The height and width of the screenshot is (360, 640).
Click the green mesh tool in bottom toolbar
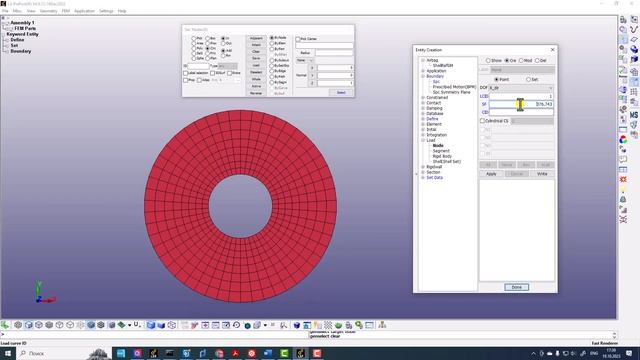click(122, 325)
